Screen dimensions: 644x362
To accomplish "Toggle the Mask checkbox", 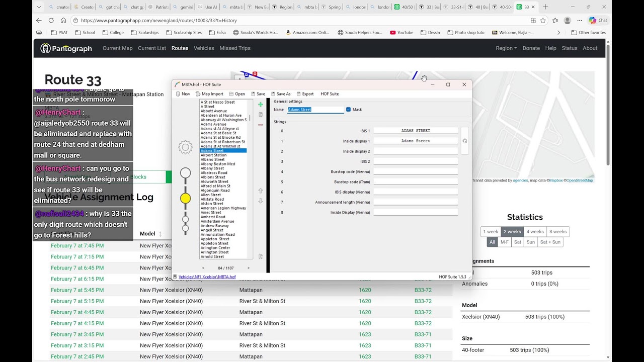I will [349, 110].
